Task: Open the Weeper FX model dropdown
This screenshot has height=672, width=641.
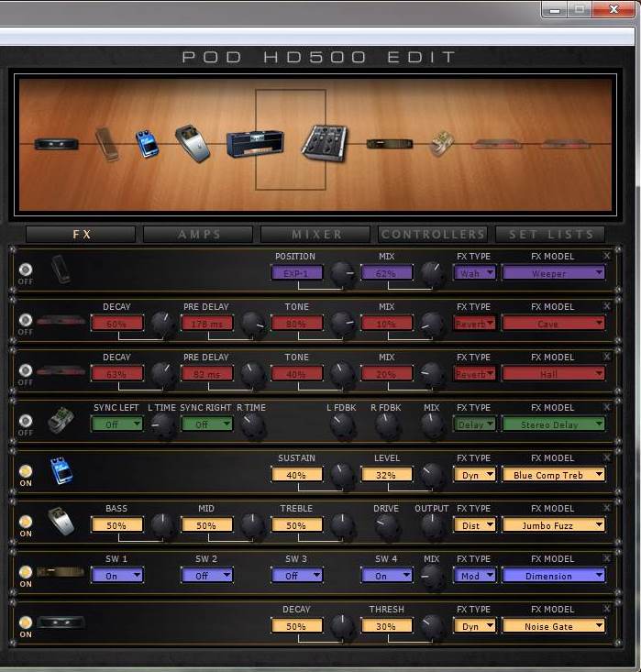Action: [554, 273]
